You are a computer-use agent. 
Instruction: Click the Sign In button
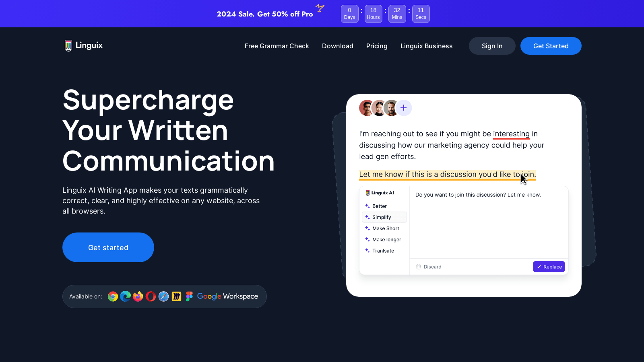coord(492,46)
